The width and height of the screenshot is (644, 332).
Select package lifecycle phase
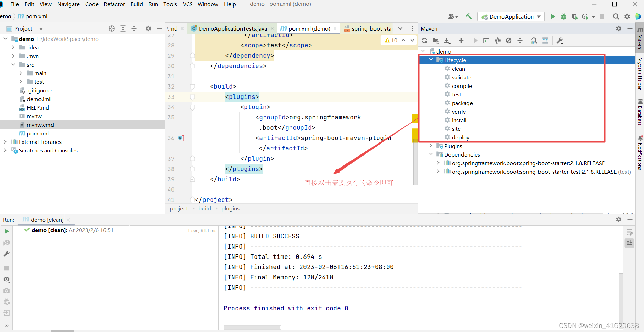(x=462, y=103)
